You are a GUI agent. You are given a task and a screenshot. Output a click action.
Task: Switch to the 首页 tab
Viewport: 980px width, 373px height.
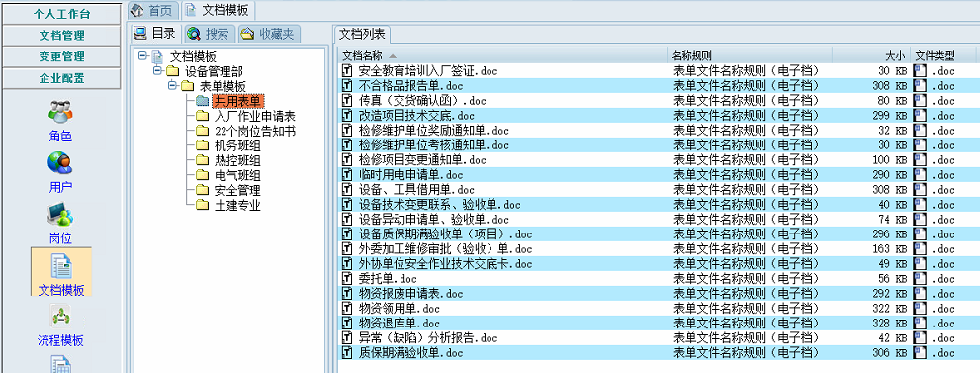pyautogui.click(x=153, y=10)
